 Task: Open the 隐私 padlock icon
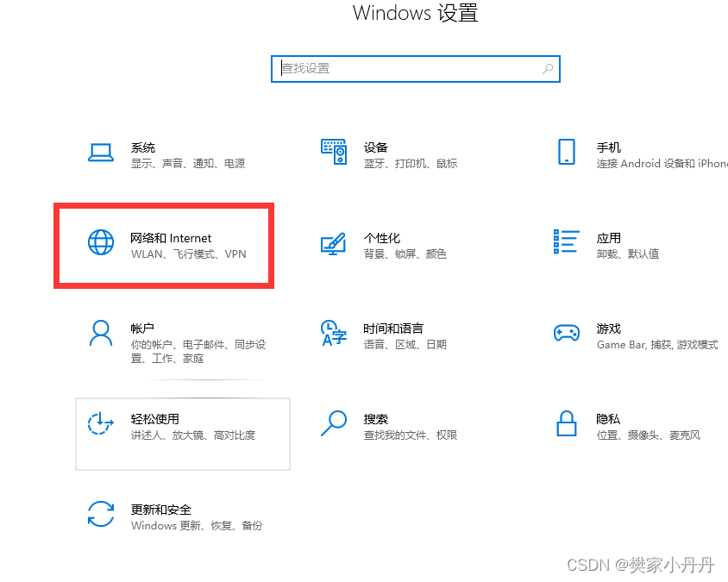[x=567, y=423]
